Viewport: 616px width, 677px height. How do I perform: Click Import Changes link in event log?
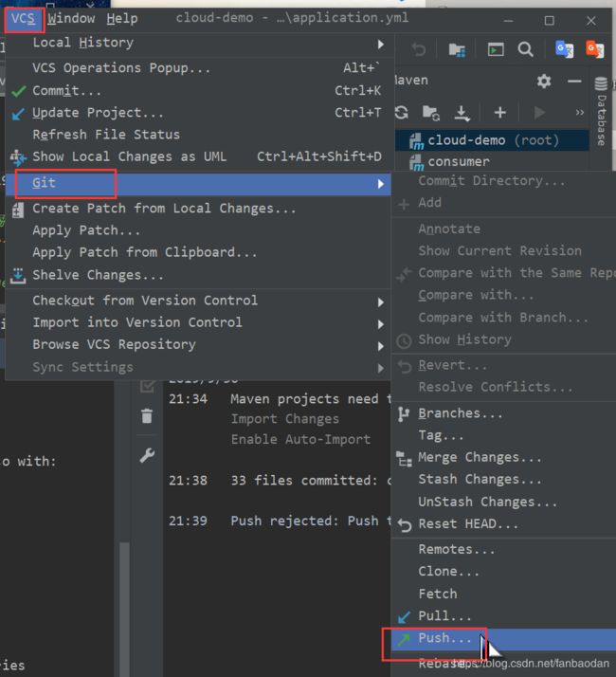[285, 419]
